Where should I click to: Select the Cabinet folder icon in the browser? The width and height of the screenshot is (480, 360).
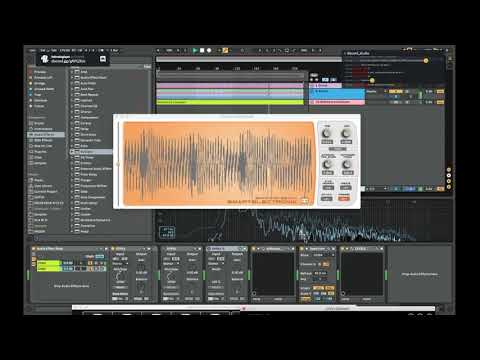click(77, 100)
